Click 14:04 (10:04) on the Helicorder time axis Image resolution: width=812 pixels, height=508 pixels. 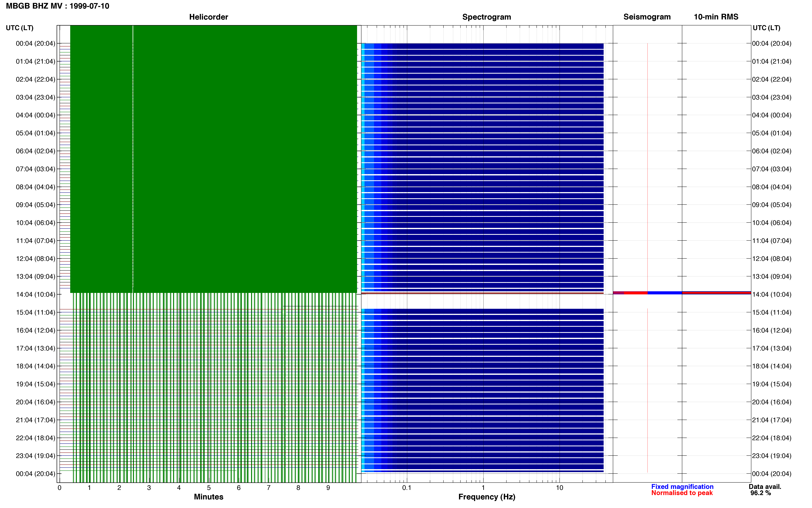[x=36, y=294]
